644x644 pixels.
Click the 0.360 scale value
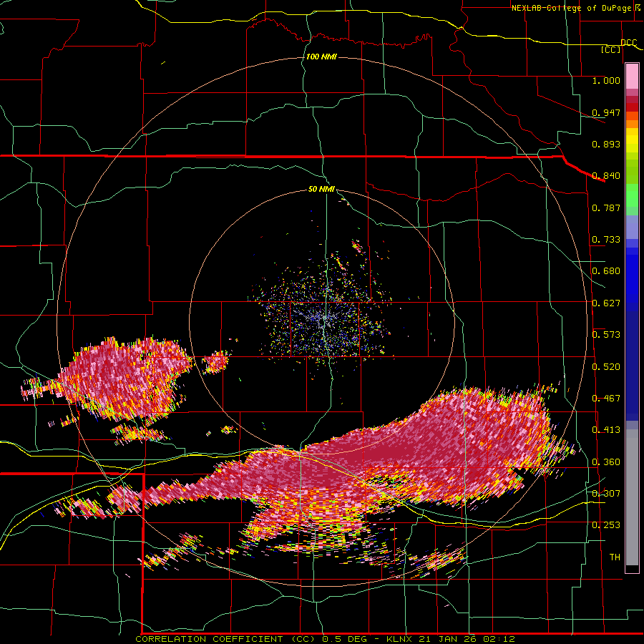606,462
